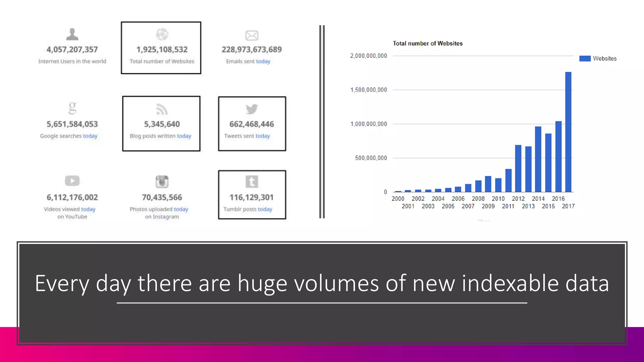Click the 2016 bar in the chart
This screenshot has height=362, width=644.
558,156
